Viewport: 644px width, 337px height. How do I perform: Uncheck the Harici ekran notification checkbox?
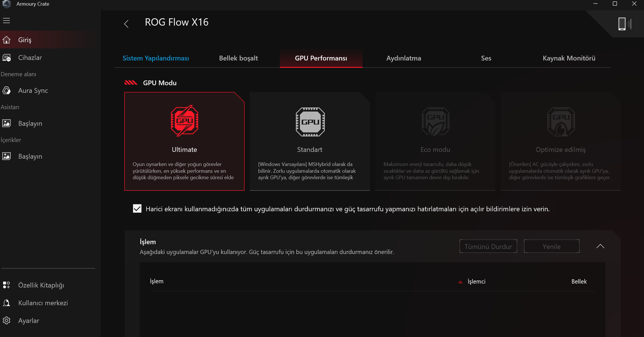click(137, 209)
